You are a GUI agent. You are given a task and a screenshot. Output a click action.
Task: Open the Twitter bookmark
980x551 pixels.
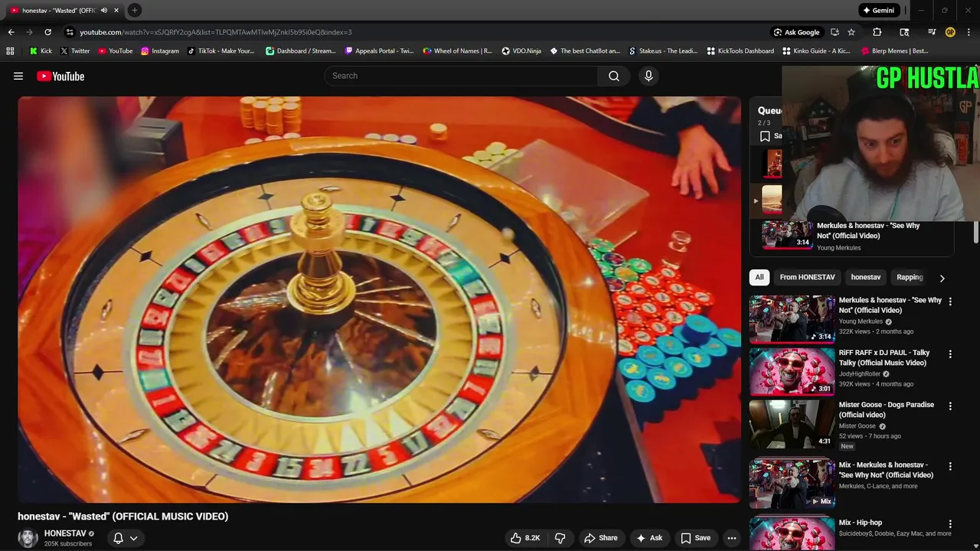75,51
